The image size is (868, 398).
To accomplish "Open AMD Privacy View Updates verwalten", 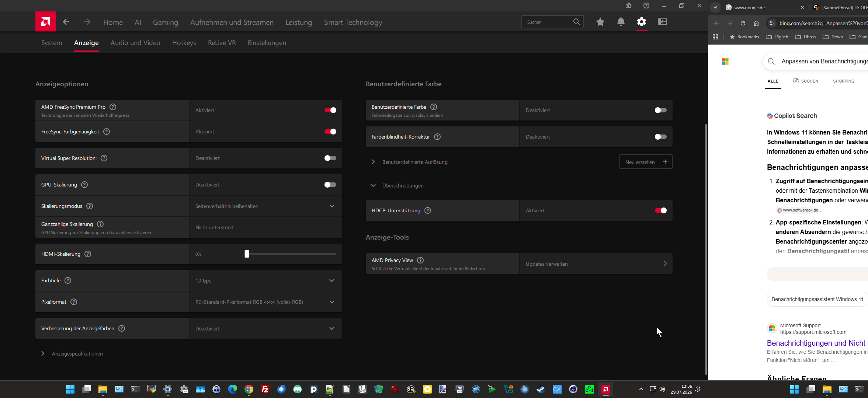I will pos(596,263).
